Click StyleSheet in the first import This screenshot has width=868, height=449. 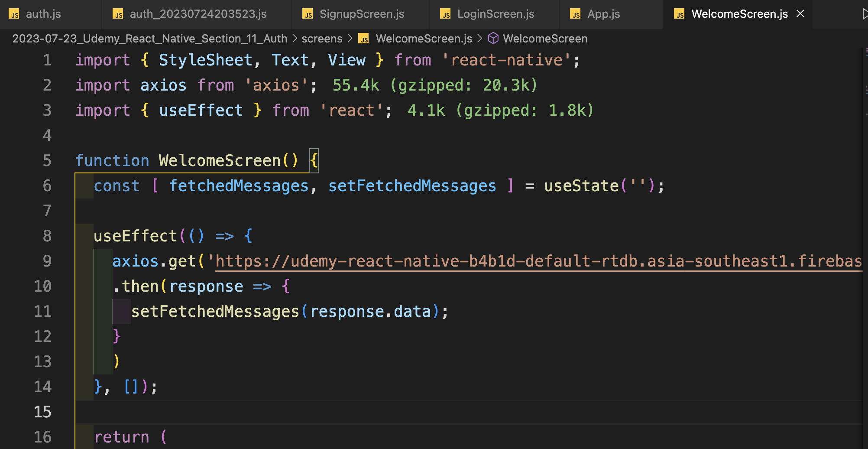tap(205, 60)
